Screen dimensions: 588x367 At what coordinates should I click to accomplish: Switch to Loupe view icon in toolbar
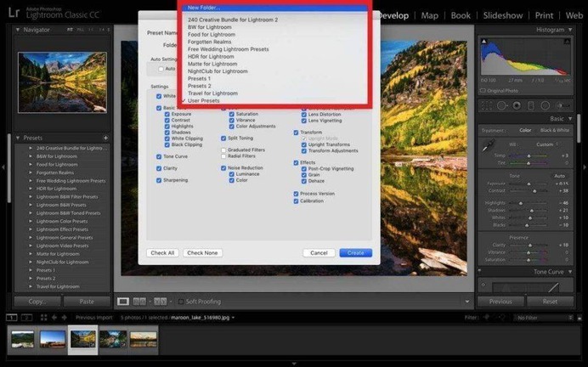123,302
